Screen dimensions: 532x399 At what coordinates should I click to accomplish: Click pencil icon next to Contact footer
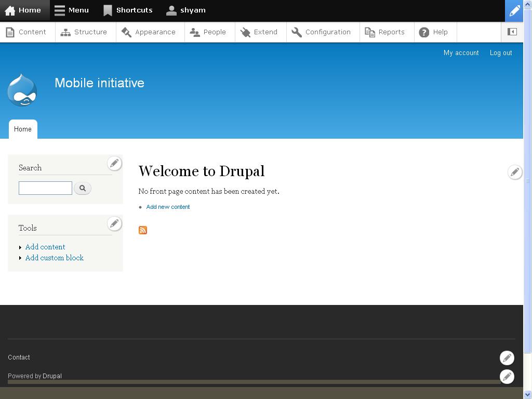pos(507,357)
